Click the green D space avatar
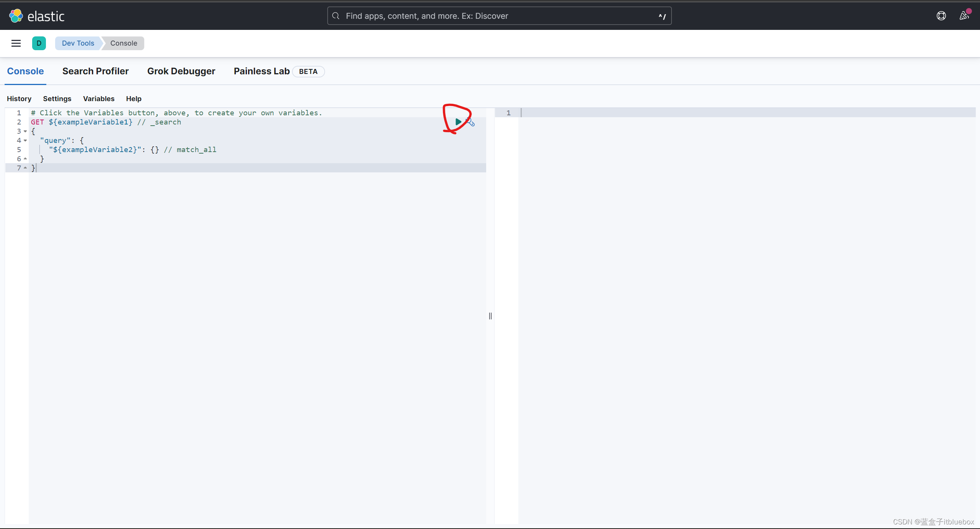Viewport: 980px width, 529px height. tap(39, 43)
